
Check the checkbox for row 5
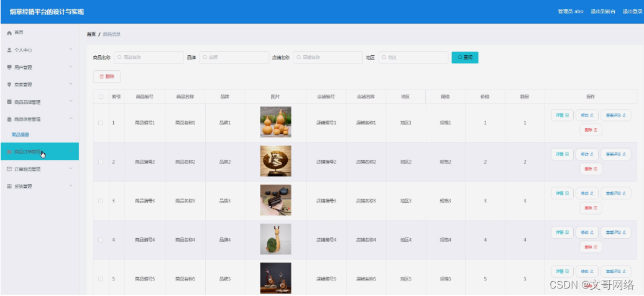pyautogui.click(x=101, y=279)
